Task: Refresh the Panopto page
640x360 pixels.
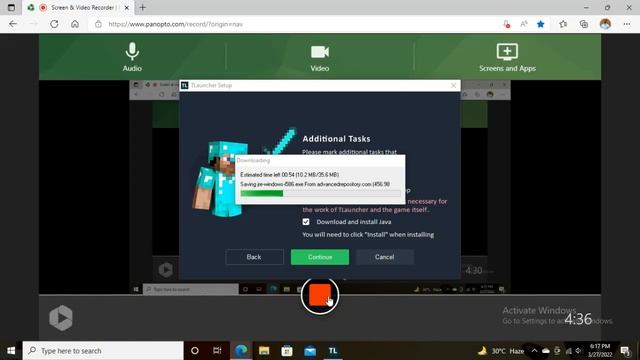Action: click(54, 24)
